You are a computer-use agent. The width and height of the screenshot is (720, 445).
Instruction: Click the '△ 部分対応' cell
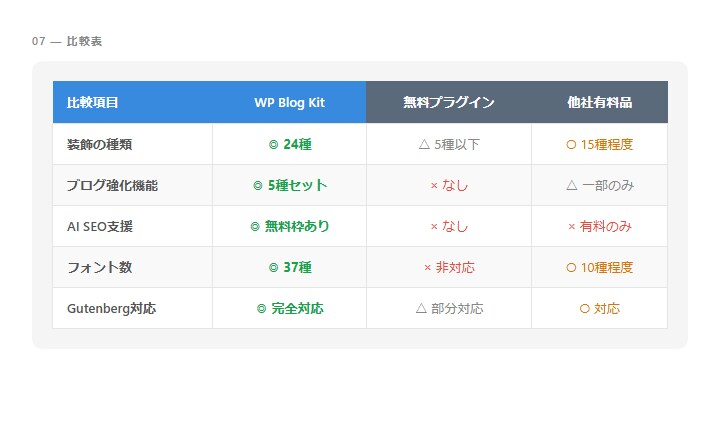click(449, 308)
